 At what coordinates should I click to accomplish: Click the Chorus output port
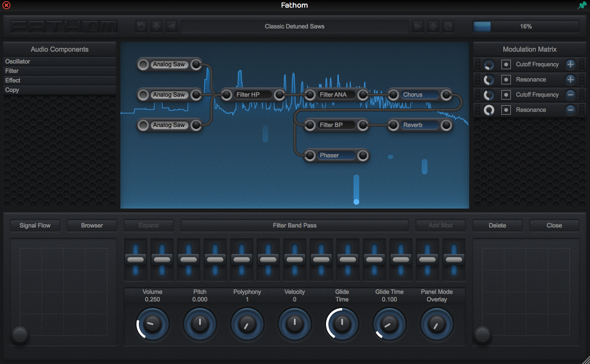[446, 95]
